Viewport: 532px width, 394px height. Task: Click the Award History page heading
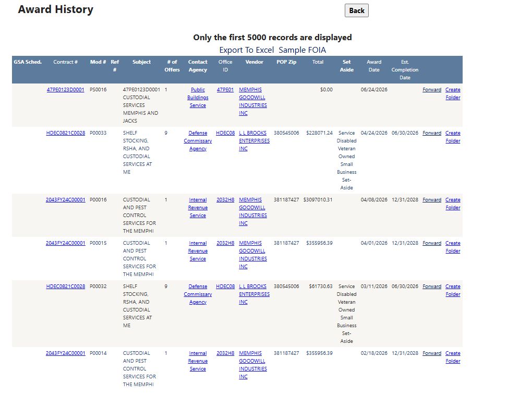click(x=56, y=9)
